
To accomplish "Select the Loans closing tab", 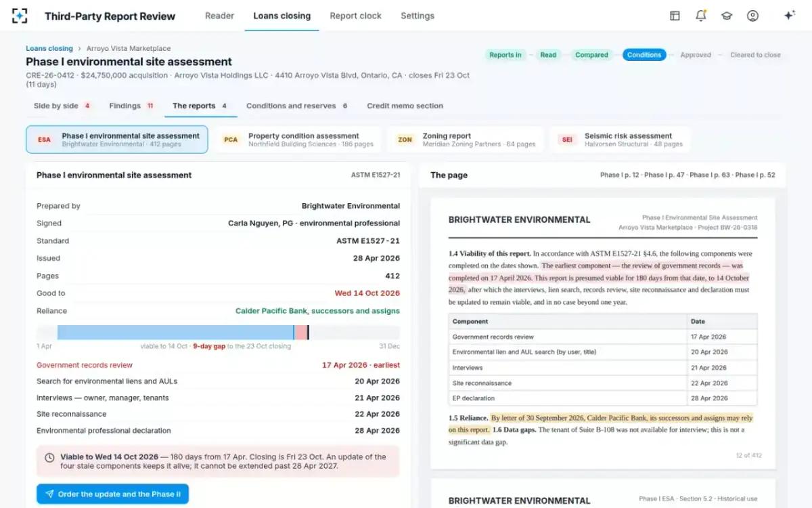I will (281, 16).
